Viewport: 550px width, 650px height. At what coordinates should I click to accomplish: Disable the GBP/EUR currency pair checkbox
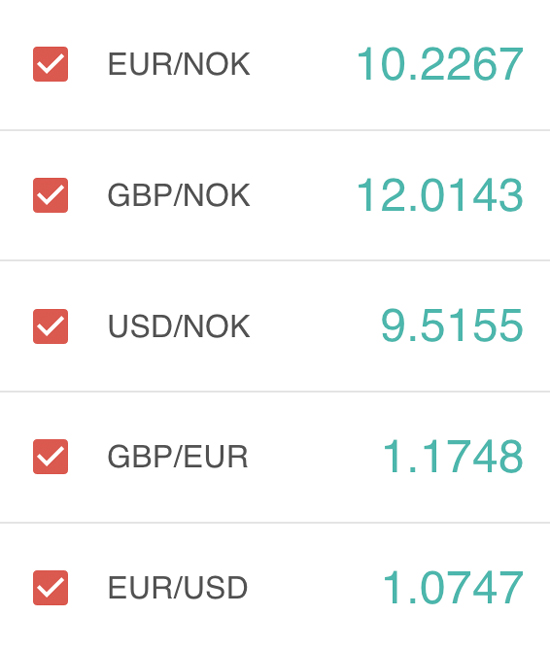(51, 456)
